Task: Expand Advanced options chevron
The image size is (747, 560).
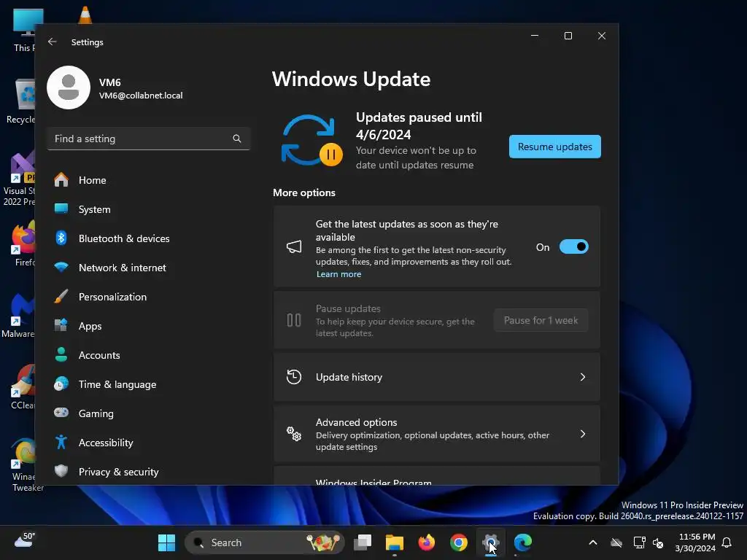Action: coord(583,434)
